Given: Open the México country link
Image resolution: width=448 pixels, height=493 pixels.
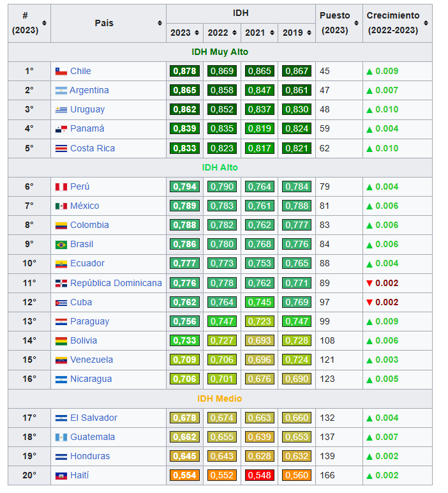Looking at the screenshot, I should coord(84,206).
